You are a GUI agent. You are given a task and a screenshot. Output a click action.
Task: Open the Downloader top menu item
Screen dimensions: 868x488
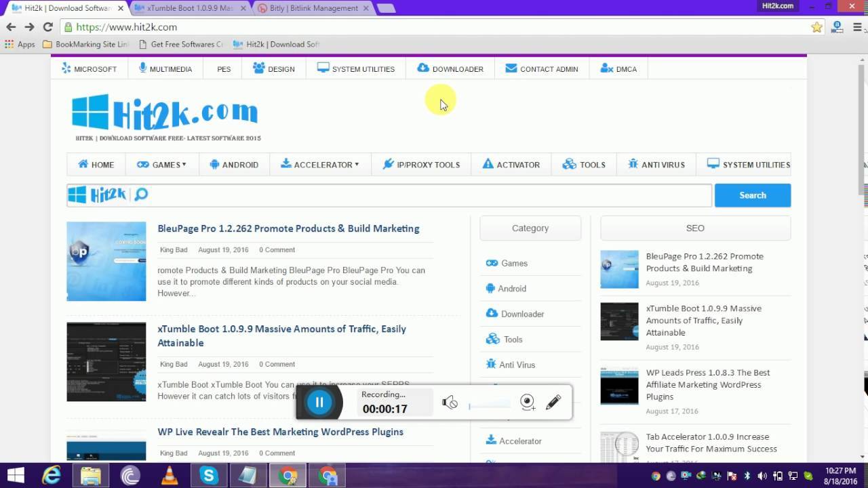pyautogui.click(x=450, y=68)
